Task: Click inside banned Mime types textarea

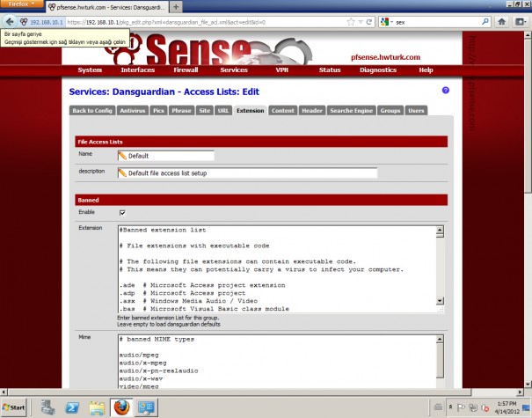Action: tap(277, 362)
